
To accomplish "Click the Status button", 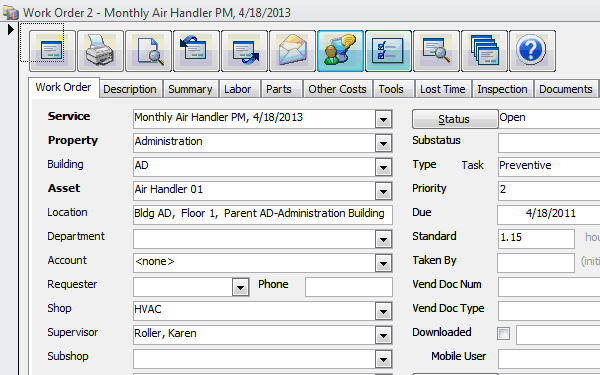I will pos(455,119).
